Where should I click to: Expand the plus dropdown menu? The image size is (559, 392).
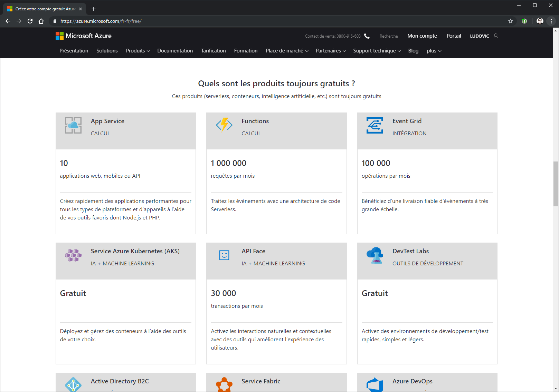pos(434,51)
